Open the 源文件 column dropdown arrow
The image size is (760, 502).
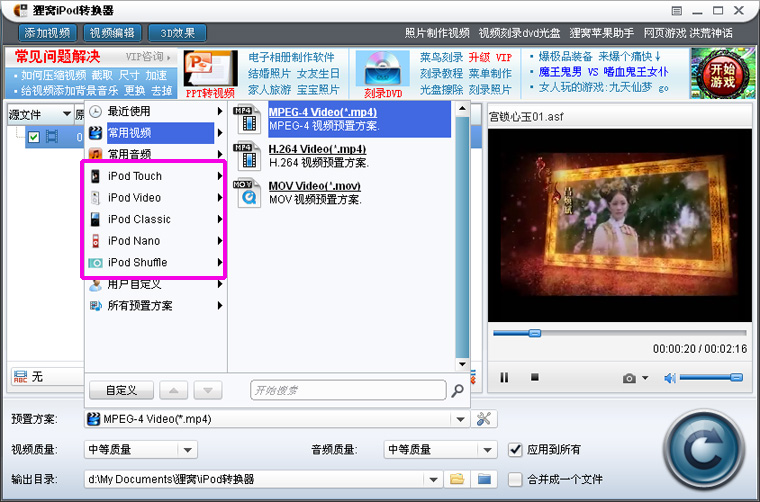pos(66,114)
